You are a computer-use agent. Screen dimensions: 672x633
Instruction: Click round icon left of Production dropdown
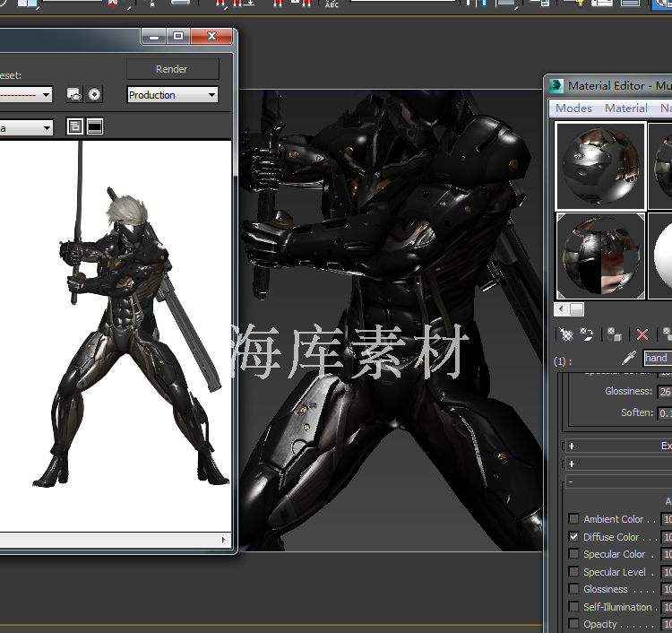pos(94,94)
